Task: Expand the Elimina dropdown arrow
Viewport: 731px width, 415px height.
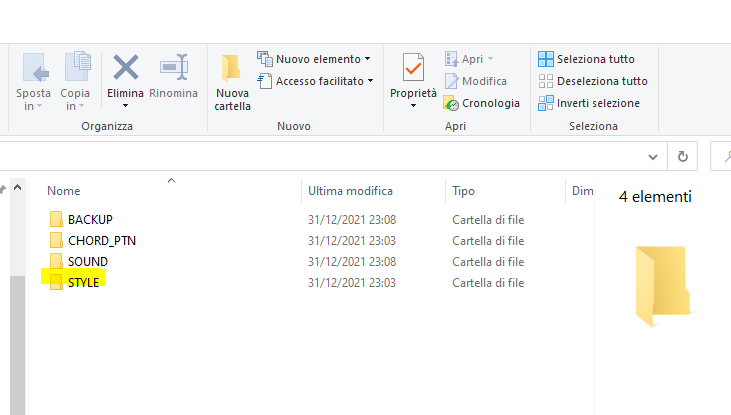Action: (125, 106)
